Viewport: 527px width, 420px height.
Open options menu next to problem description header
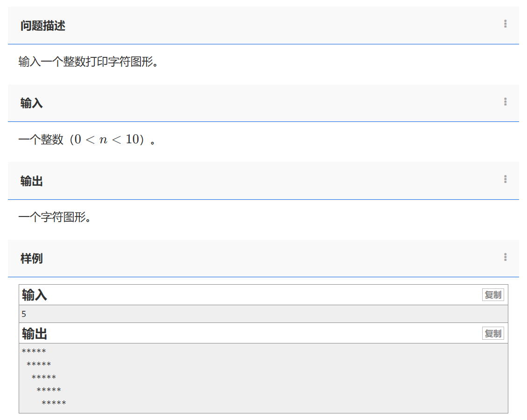[x=505, y=23]
